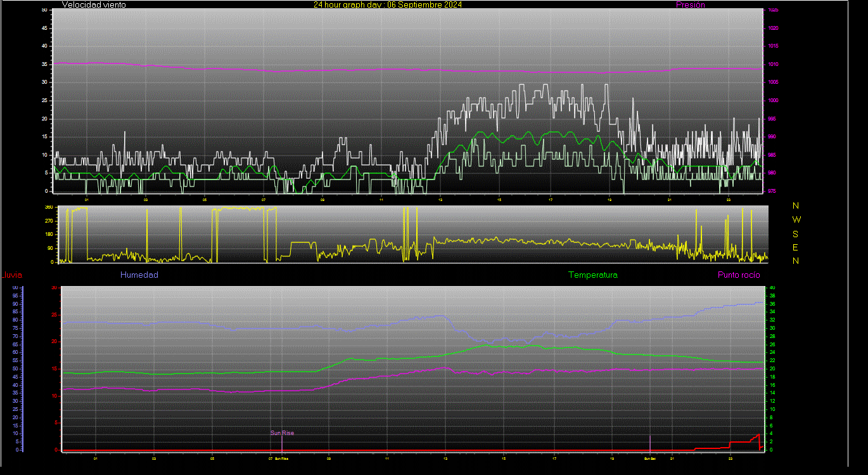Click hour '13' under the wind speed graph
Image resolution: width=868 pixels, height=475 pixels.
pos(440,200)
